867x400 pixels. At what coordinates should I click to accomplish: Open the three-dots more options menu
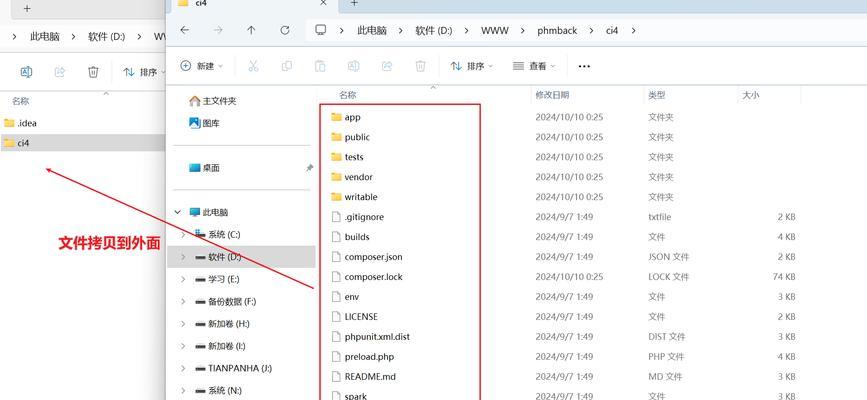(584, 66)
